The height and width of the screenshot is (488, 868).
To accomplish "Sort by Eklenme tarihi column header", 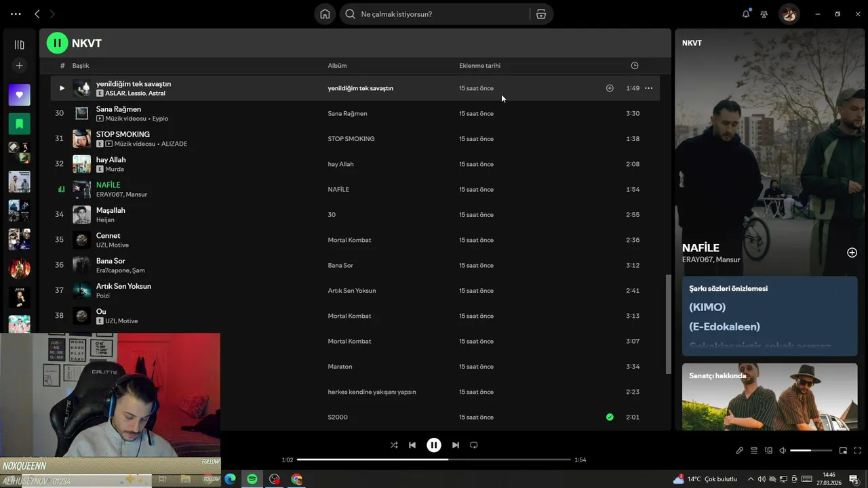I will coord(479,66).
